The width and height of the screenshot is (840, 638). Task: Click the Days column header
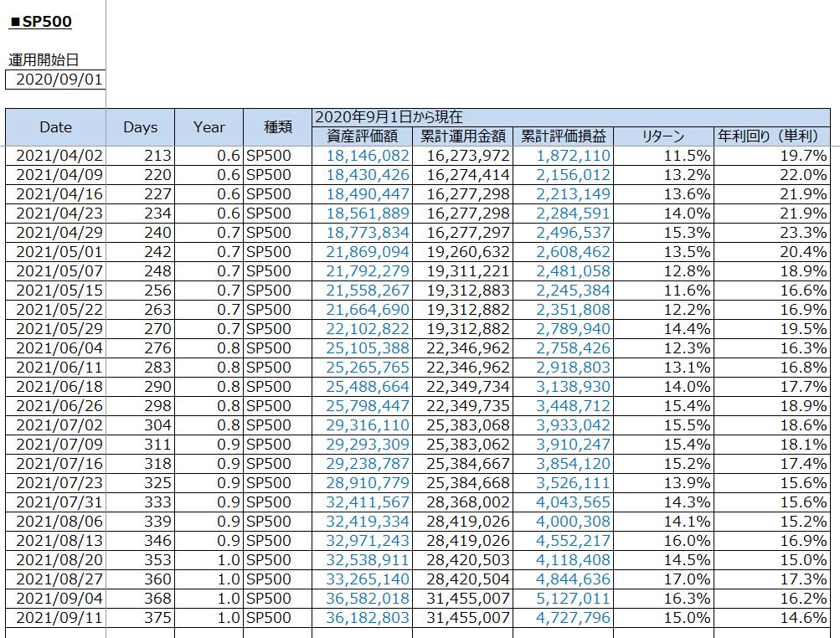click(x=140, y=127)
